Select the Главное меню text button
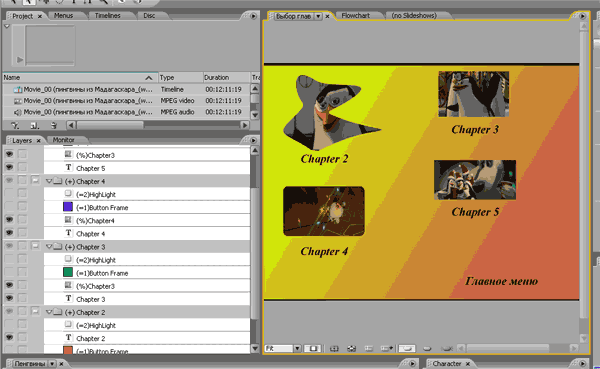This screenshot has height=369, width=600. point(501,281)
